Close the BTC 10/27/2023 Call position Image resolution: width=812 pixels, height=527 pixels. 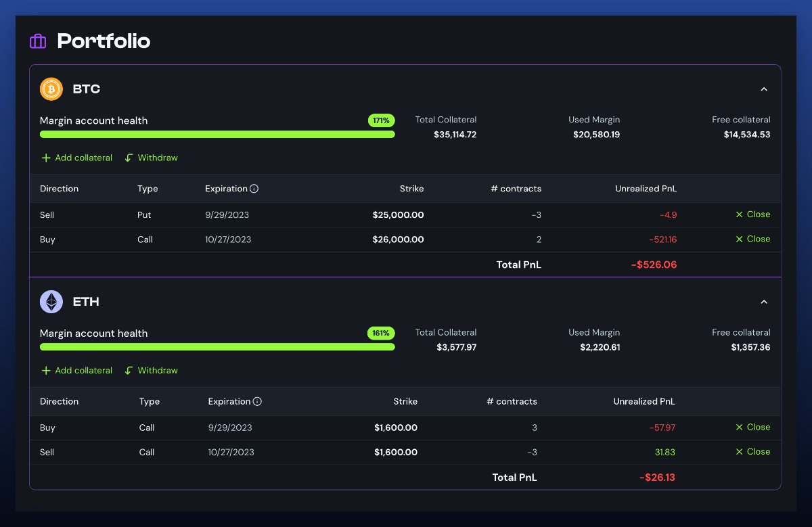tap(752, 239)
